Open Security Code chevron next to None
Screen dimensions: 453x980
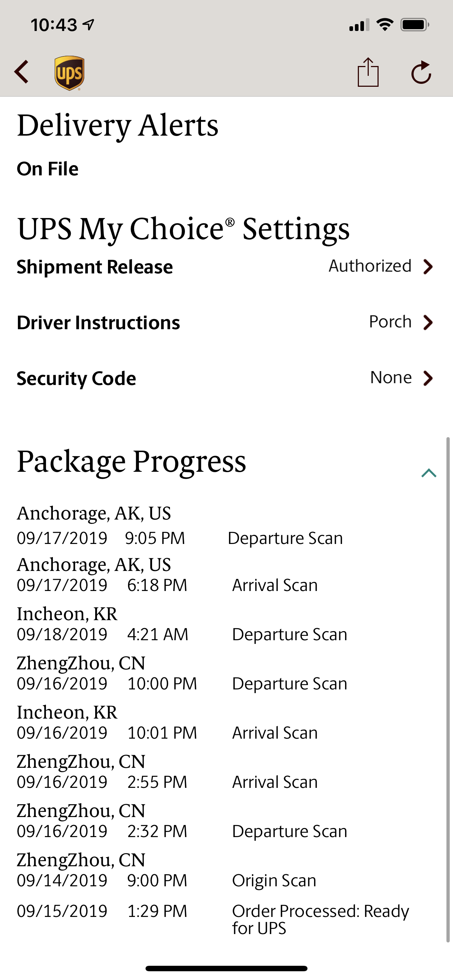(428, 378)
